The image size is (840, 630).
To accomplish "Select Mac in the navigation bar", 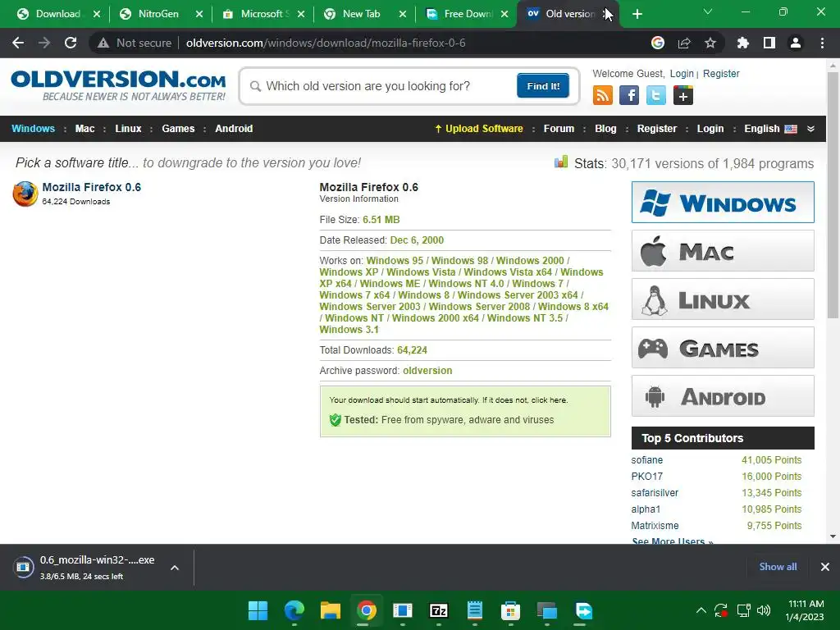I will [84, 129].
